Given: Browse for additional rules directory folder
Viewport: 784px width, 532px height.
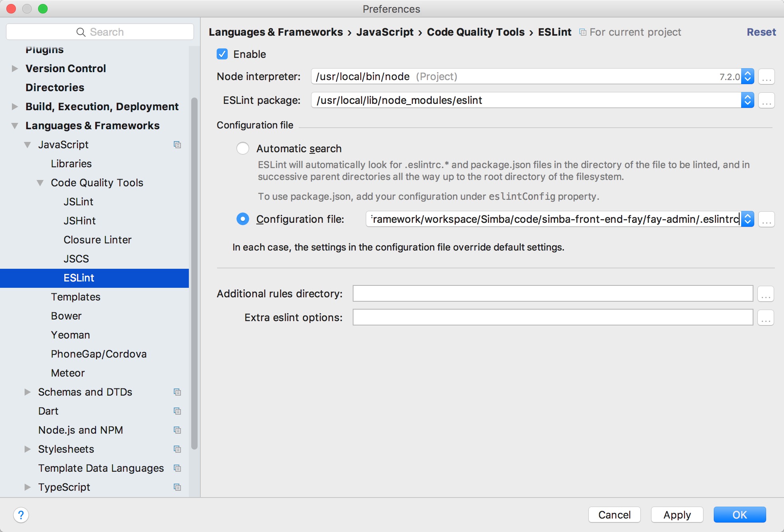Looking at the screenshot, I should pos(765,294).
